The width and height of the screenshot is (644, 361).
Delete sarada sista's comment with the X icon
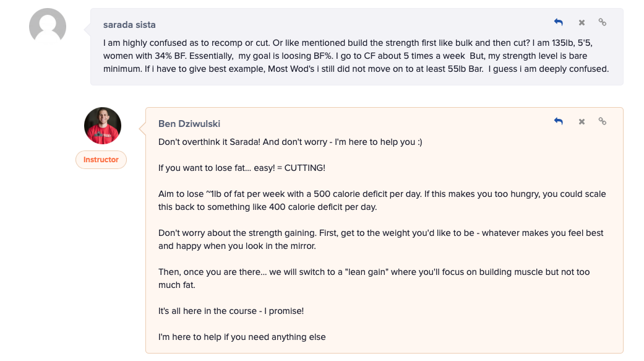(582, 23)
